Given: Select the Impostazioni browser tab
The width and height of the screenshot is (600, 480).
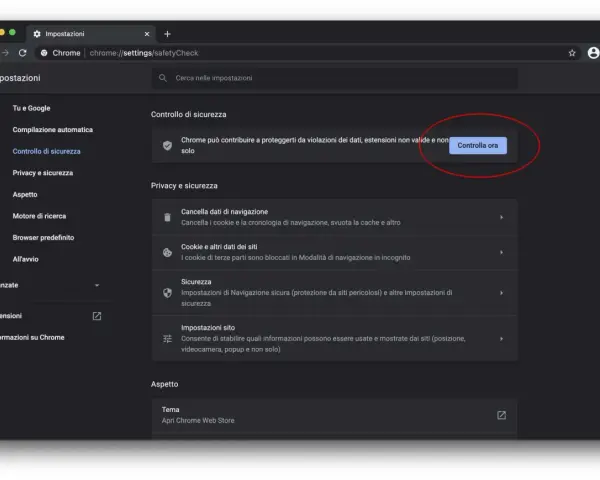Looking at the screenshot, I should [x=91, y=34].
